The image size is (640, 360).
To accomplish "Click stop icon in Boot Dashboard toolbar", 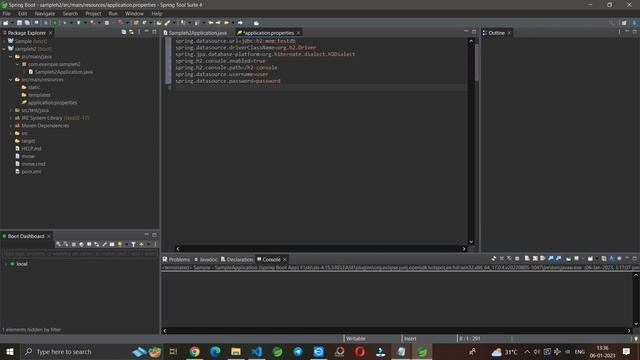I will point(74,244).
